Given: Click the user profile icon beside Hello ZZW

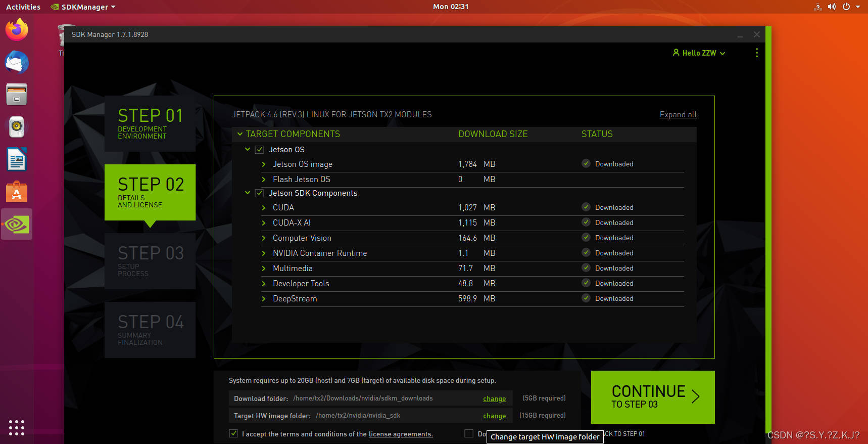Looking at the screenshot, I should click(x=676, y=53).
